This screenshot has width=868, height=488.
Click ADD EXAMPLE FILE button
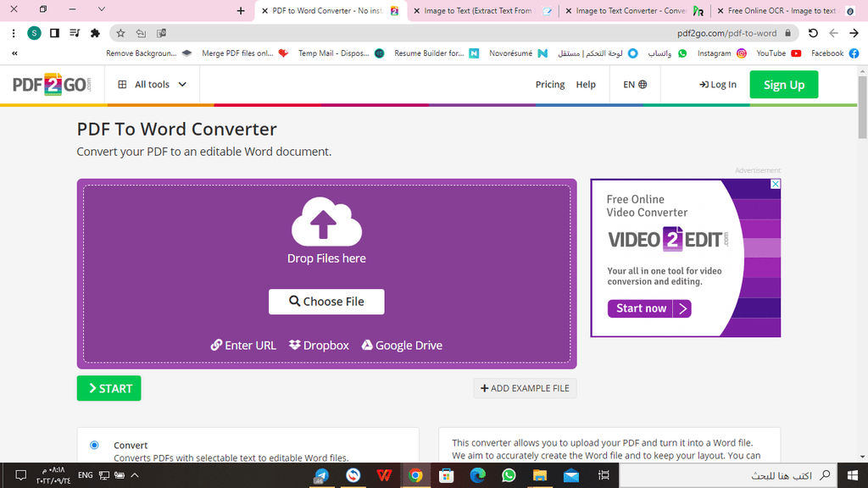[x=525, y=388]
